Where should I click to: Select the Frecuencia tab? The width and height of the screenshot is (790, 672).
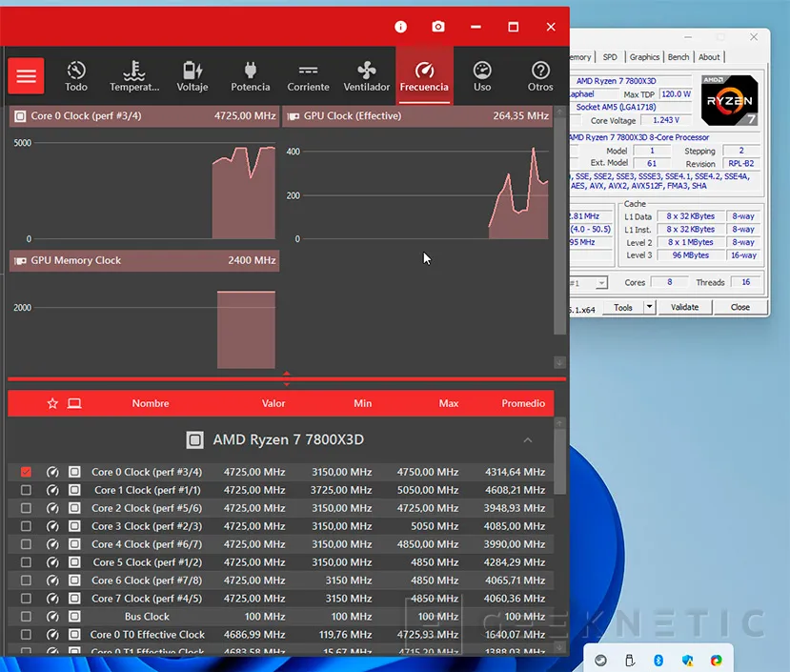424,76
